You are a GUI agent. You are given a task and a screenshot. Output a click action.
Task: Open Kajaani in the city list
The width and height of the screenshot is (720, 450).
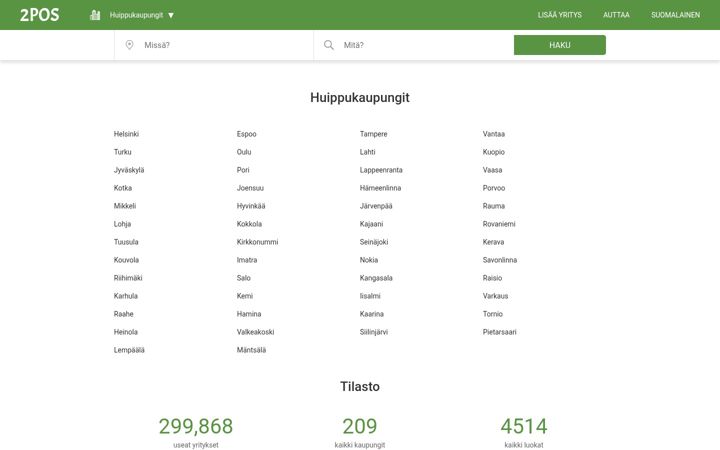[371, 224]
